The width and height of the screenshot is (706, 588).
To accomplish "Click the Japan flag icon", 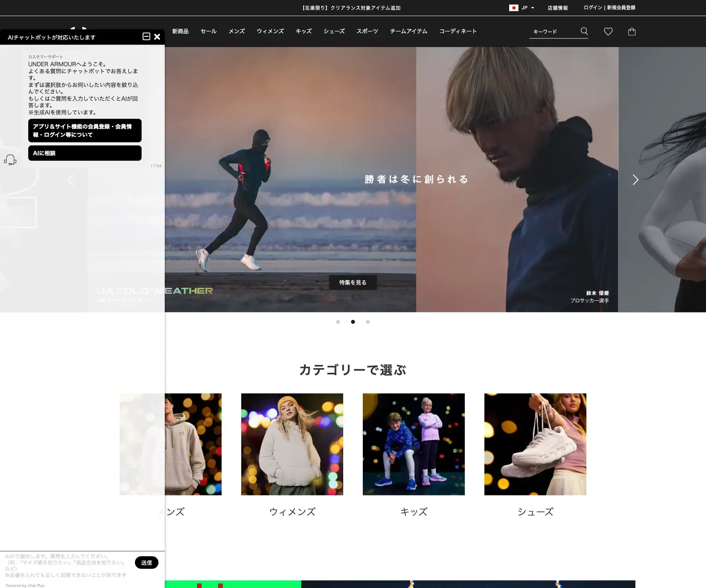I will pos(515,7).
